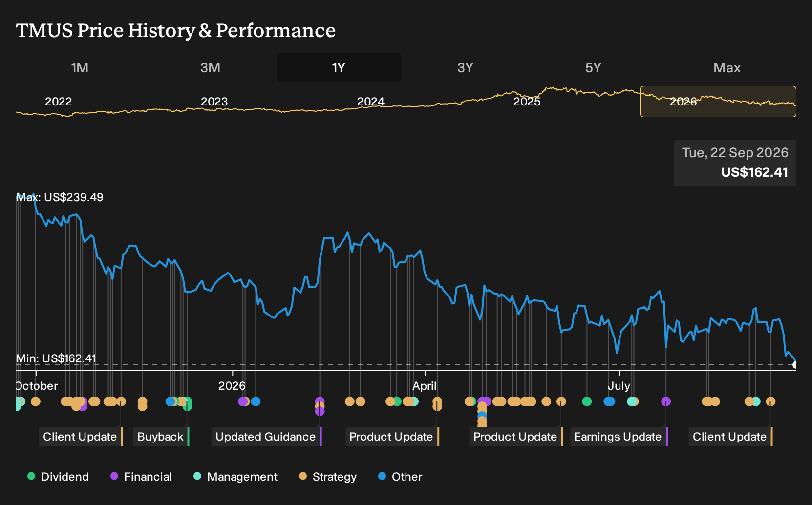The height and width of the screenshot is (505, 812).
Task: Open the Earnings Update event label
Action: (619, 437)
